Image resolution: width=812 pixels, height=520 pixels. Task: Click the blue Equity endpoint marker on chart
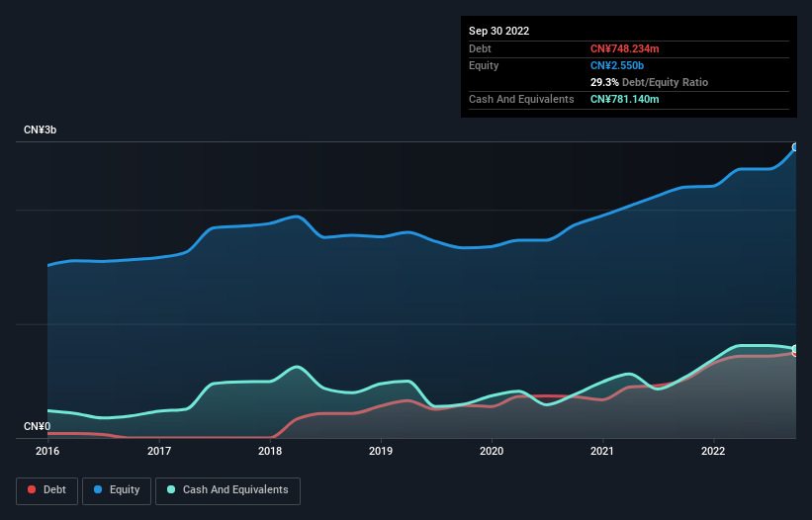(795, 147)
